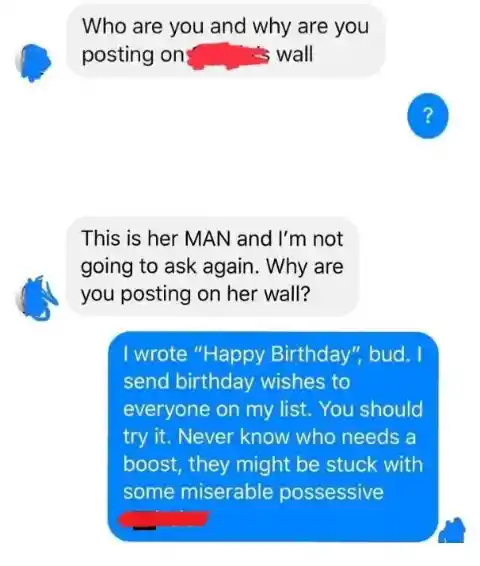Viewport: 480px width, 566px height.
Task: Tap the blue question mark message bubble
Action: (x=428, y=116)
